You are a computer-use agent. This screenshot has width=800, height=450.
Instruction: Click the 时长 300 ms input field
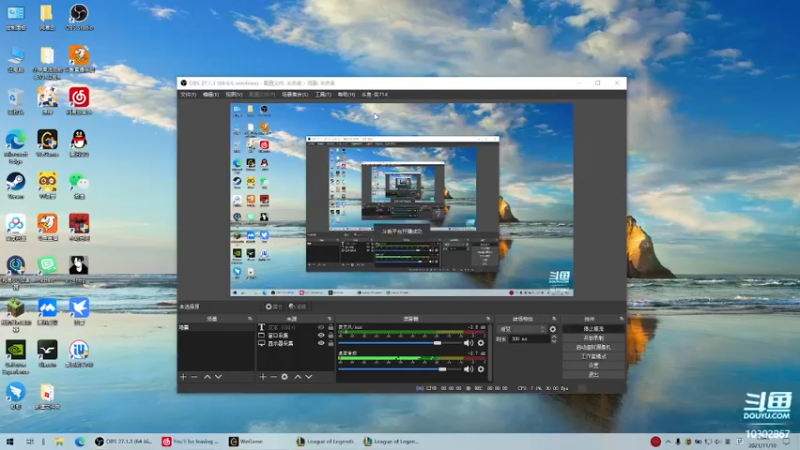(x=529, y=339)
